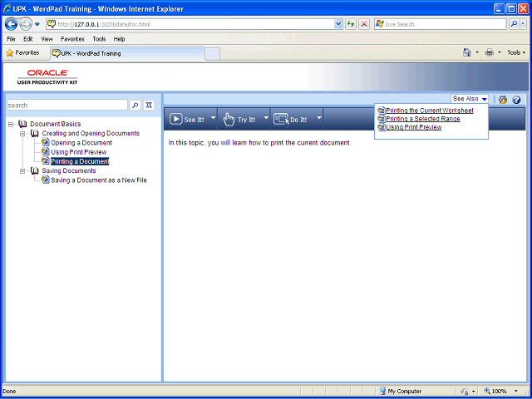Open the UPK Help question mark icon

[516, 100]
